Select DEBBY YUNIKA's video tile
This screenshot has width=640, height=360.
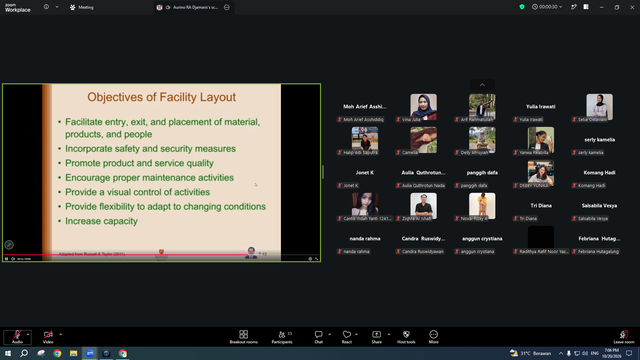point(541,173)
